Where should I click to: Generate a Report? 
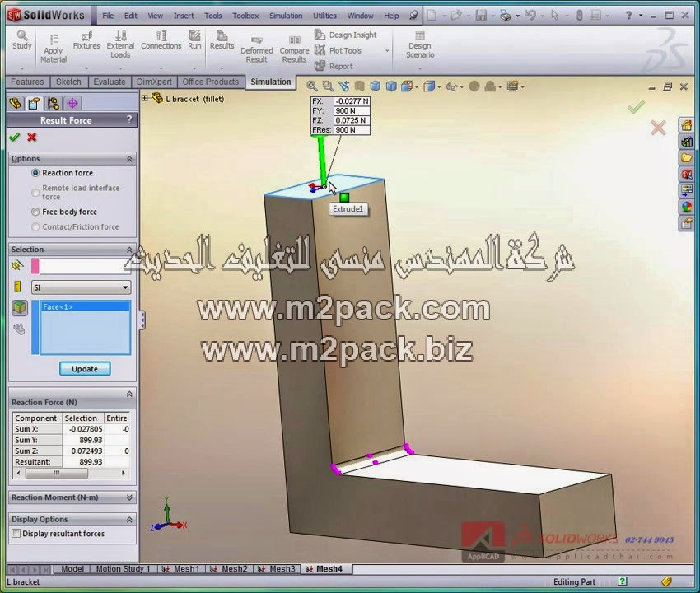tap(334, 66)
